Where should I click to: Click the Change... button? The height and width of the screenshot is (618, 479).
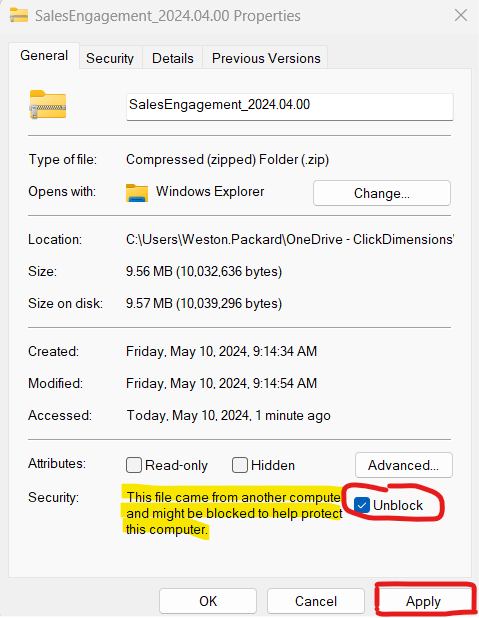click(x=382, y=193)
